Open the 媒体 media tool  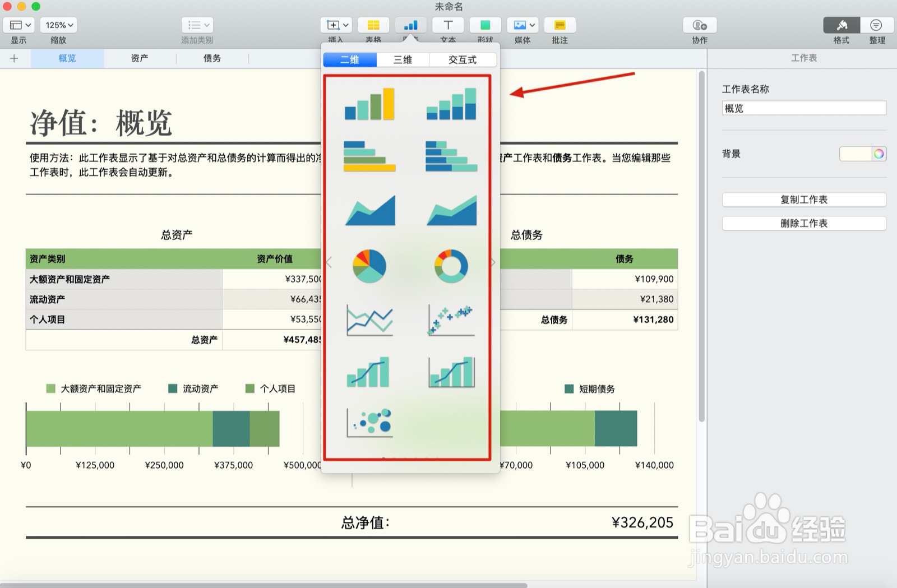(x=522, y=25)
